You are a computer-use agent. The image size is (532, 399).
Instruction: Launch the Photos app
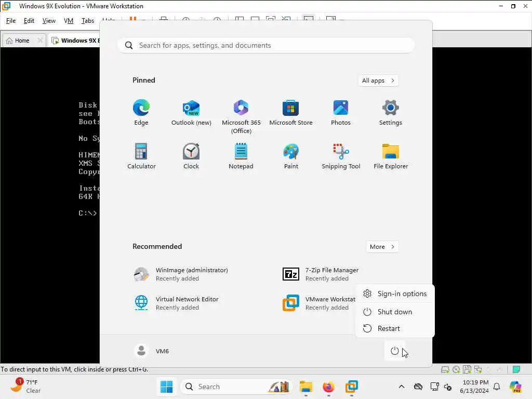click(341, 113)
